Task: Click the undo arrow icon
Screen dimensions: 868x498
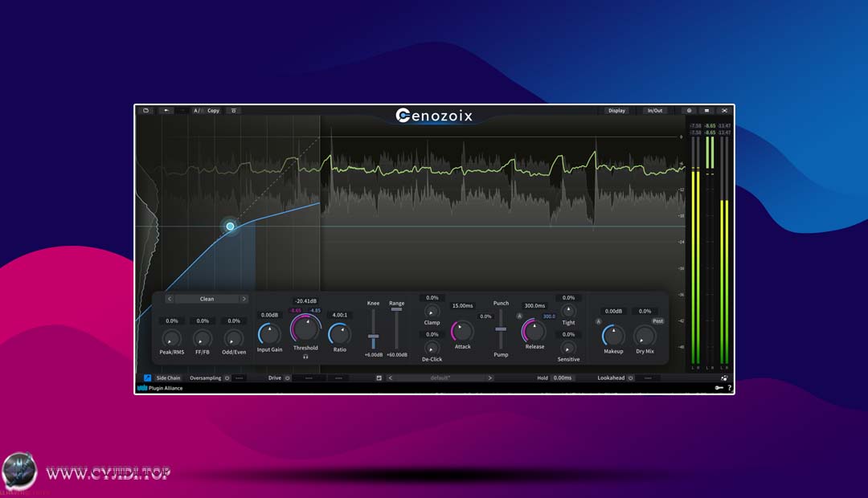Action: pyautogui.click(x=166, y=111)
